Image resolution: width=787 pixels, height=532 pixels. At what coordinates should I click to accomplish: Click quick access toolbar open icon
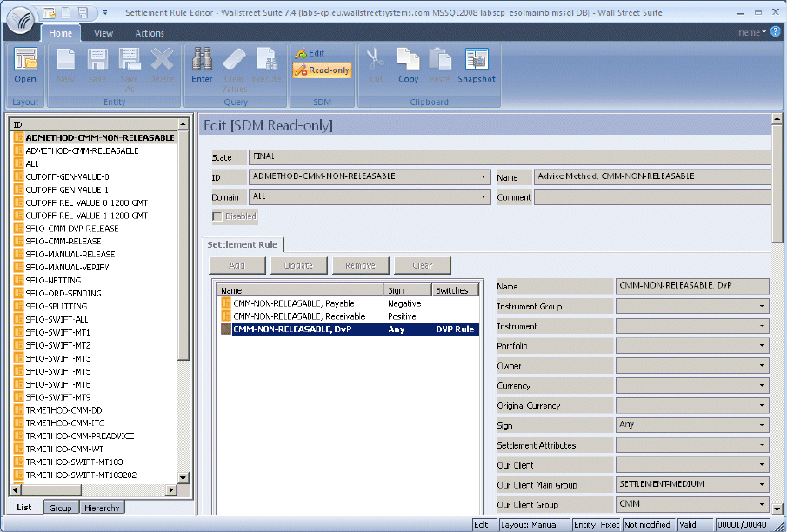coord(49,12)
